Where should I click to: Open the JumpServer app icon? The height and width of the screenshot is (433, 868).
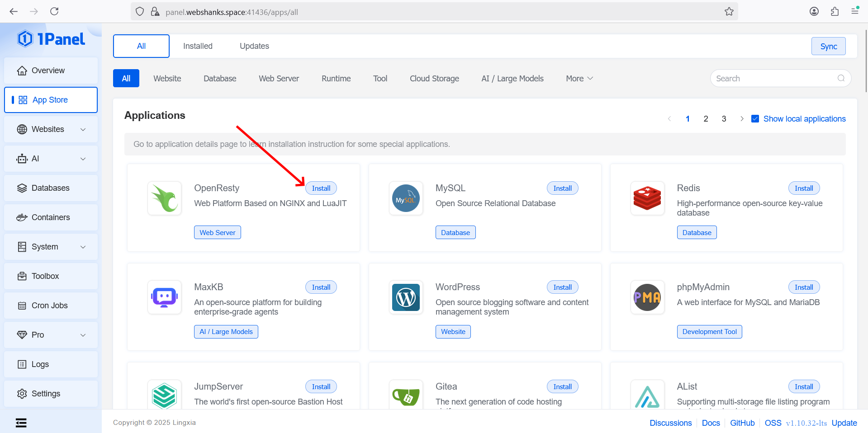(165, 395)
